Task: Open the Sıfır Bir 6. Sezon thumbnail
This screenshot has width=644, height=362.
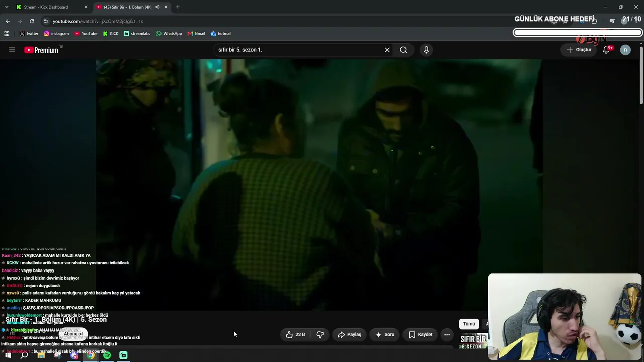Action: point(473,341)
